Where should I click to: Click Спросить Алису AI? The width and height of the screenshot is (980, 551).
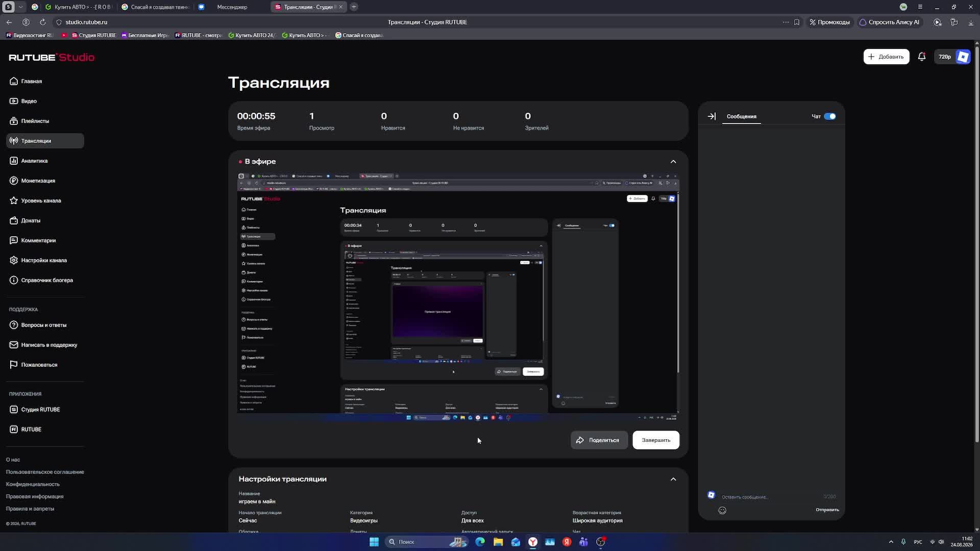889,22
